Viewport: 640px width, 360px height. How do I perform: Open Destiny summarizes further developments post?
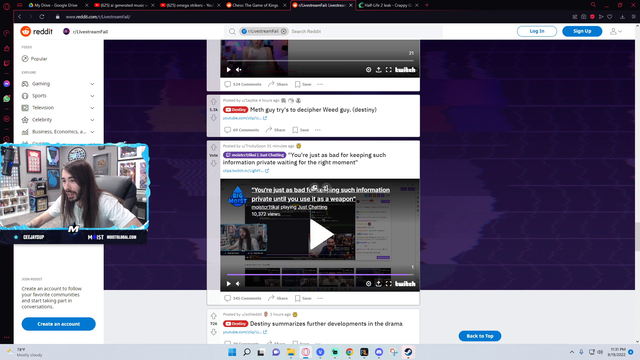[326, 323]
